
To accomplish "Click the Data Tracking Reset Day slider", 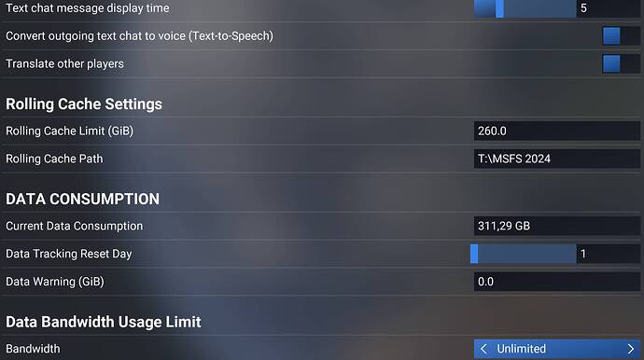I will tap(524, 254).
